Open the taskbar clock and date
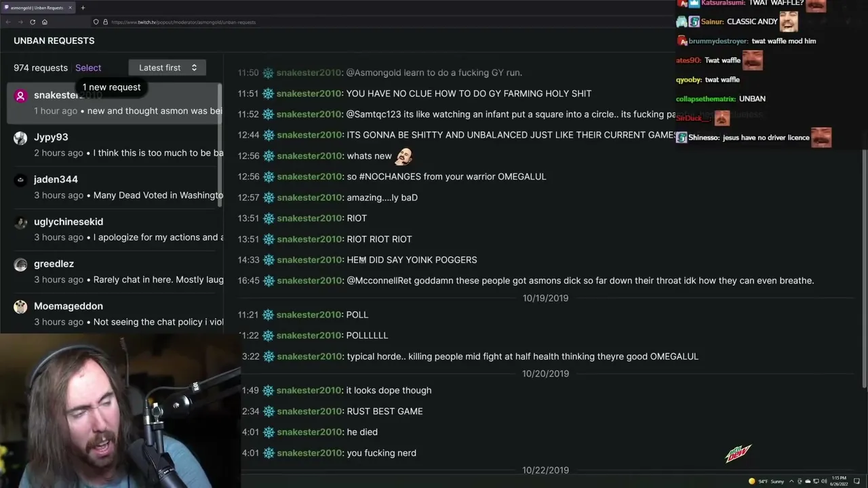This screenshot has height=488, width=868. point(840,481)
